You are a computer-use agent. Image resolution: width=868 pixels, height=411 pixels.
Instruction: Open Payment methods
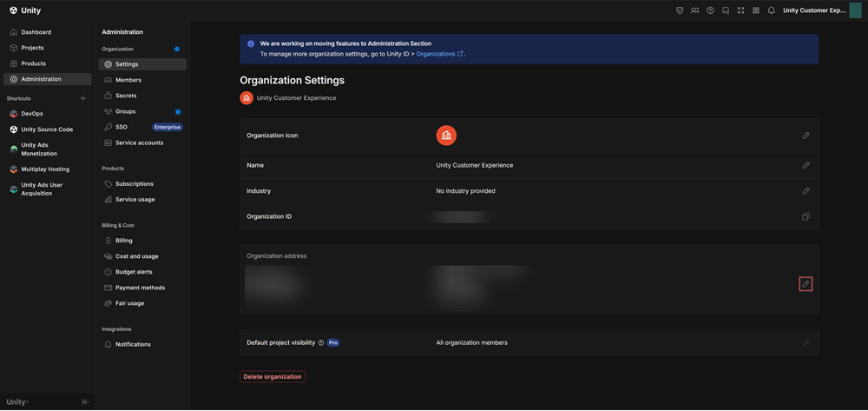(x=142, y=288)
